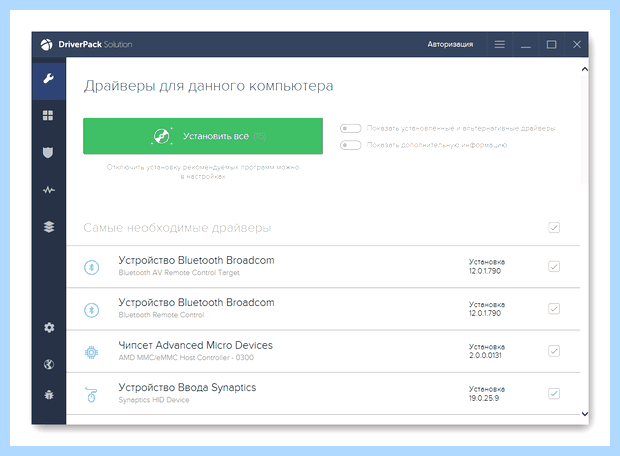620x456 pixels.
Task: Open the hamburger menu in title bar
Action: (x=500, y=44)
